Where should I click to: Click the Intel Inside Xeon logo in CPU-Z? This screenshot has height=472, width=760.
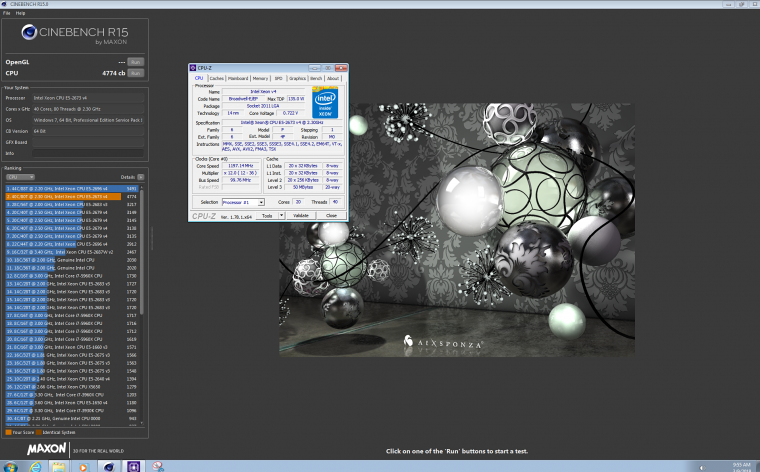click(x=325, y=102)
